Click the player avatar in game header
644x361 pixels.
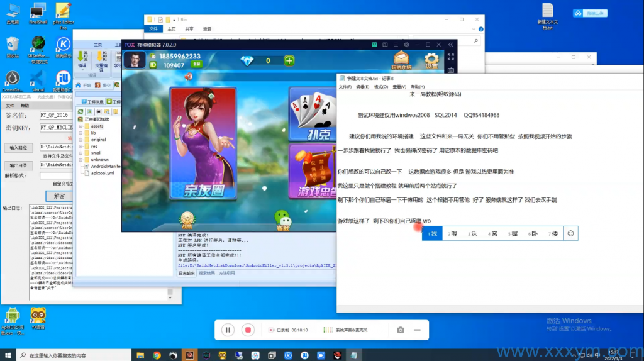pos(134,60)
